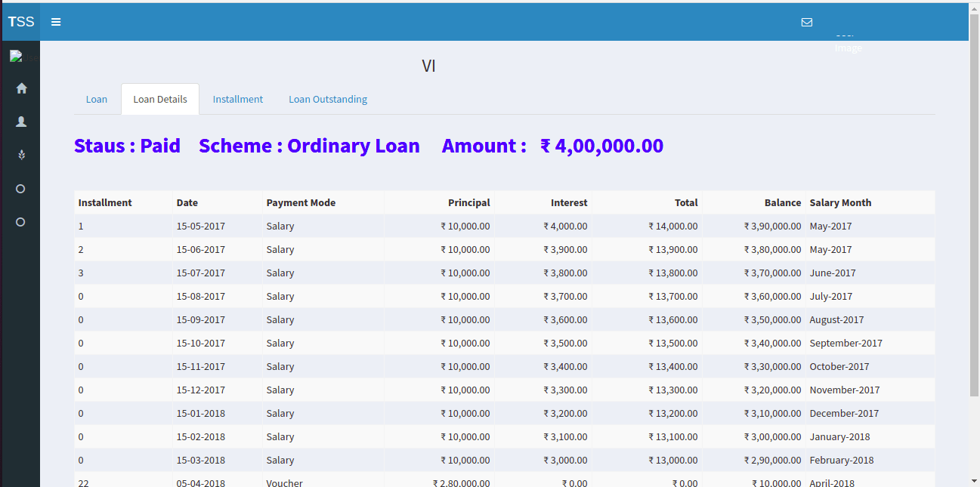Click the Balance column header
980x487 pixels.
782,202
